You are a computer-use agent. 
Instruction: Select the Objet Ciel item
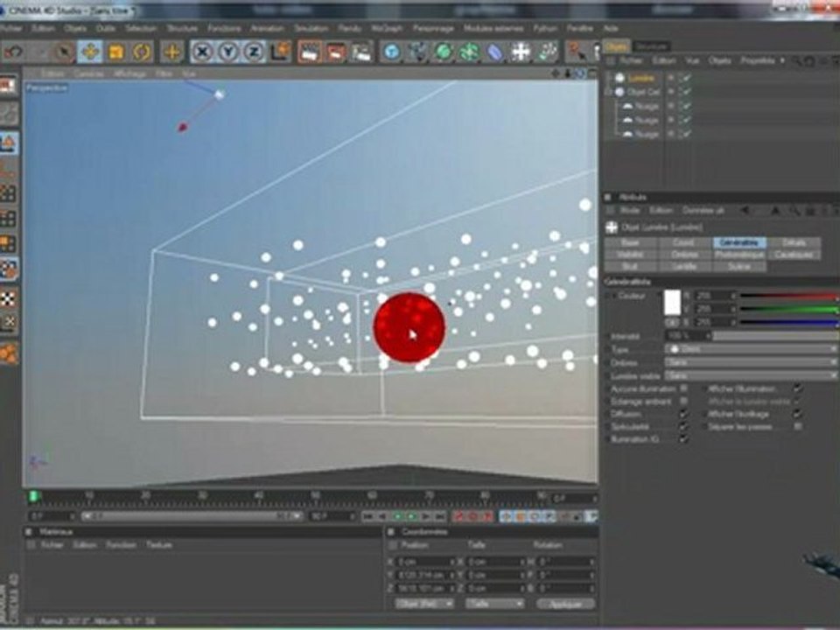[x=644, y=92]
